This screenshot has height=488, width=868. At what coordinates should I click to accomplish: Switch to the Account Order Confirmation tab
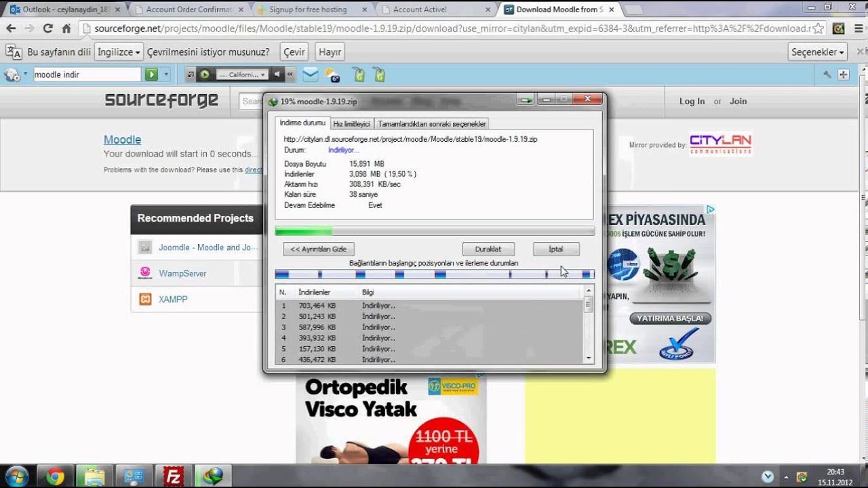click(x=189, y=9)
